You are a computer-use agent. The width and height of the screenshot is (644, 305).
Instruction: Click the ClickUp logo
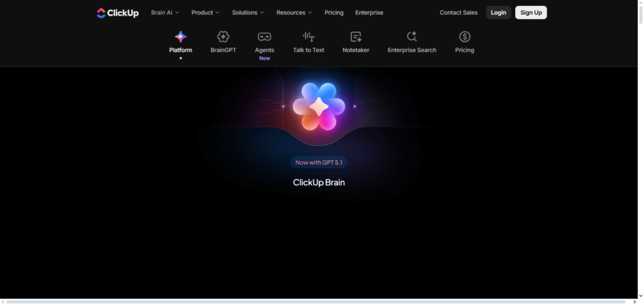(x=118, y=13)
